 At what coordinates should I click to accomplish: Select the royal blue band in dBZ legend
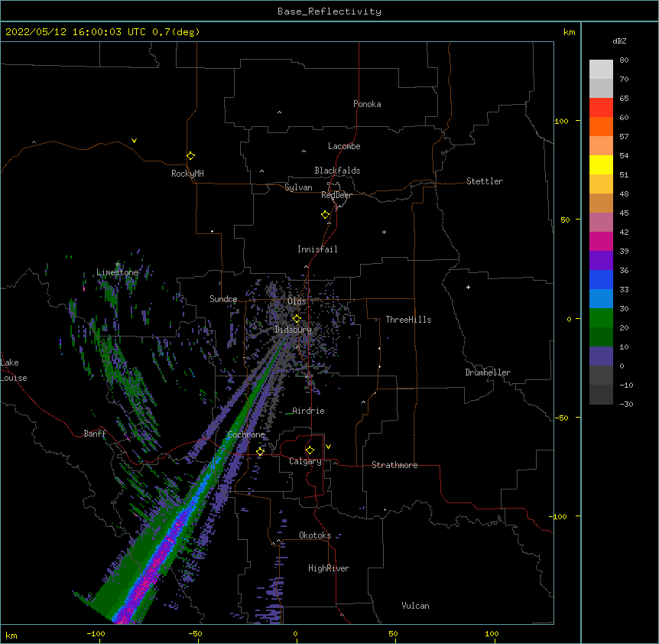601,279
